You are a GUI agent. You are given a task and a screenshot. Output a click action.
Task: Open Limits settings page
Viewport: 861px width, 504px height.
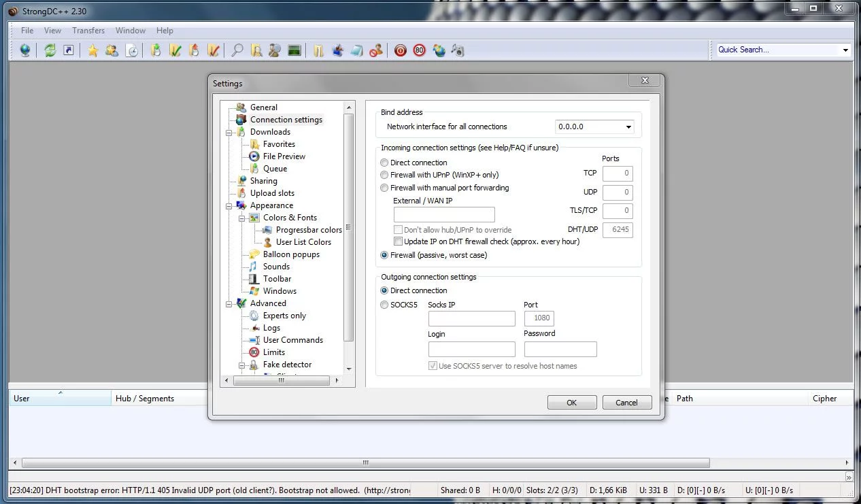click(x=274, y=352)
